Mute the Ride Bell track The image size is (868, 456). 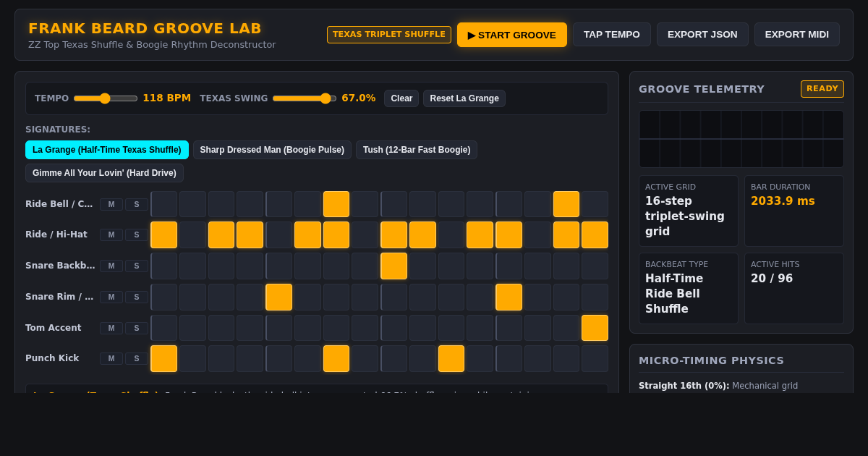[111, 205]
